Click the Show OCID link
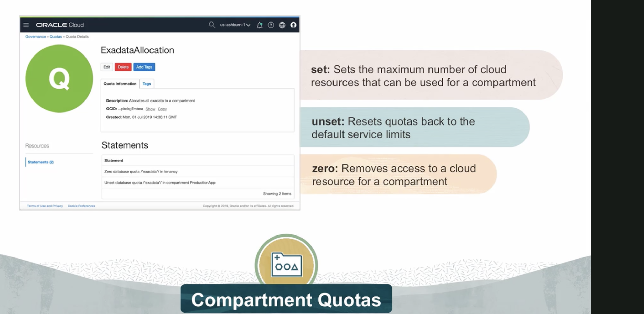The height and width of the screenshot is (314, 644). pyautogui.click(x=150, y=109)
